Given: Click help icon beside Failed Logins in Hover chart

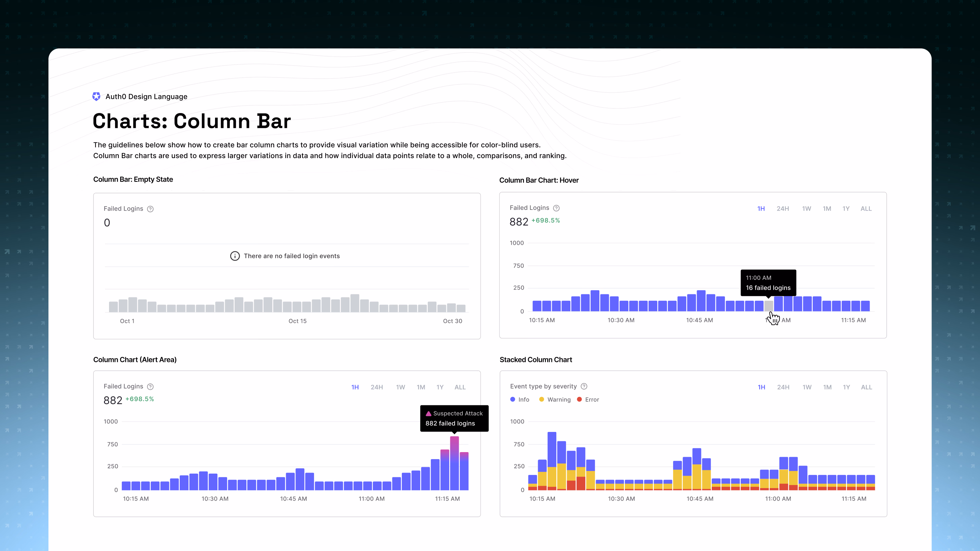Looking at the screenshot, I should pyautogui.click(x=556, y=208).
